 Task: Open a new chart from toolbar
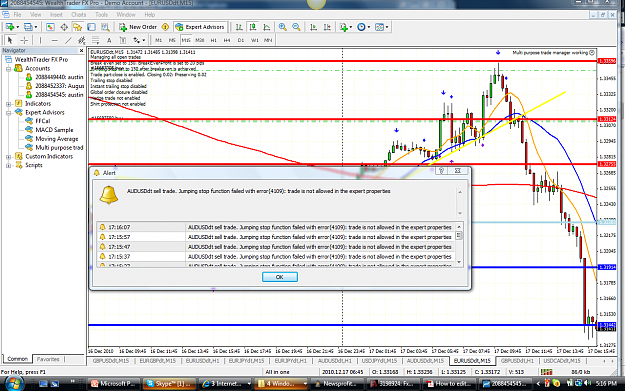tap(10, 27)
